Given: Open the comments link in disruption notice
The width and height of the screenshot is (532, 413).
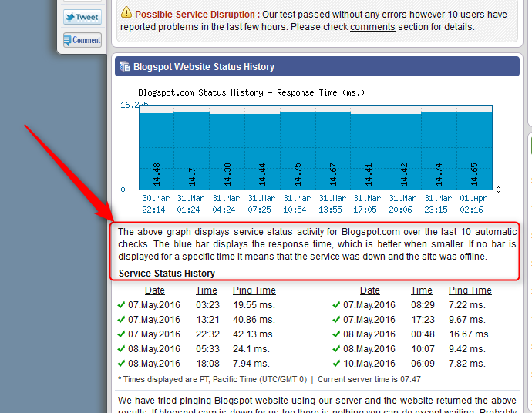Looking at the screenshot, I should (372, 27).
